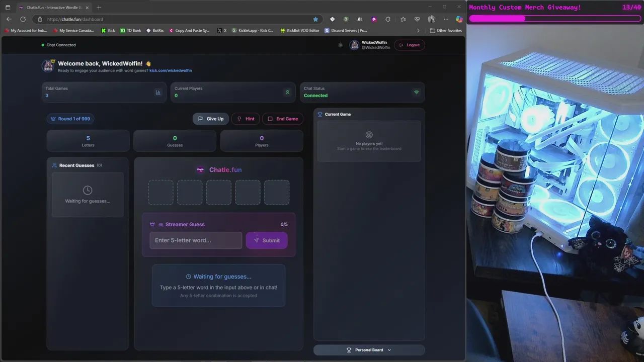Click the 5 Letters stat card
The width and height of the screenshot is (644, 362).
[88, 141]
